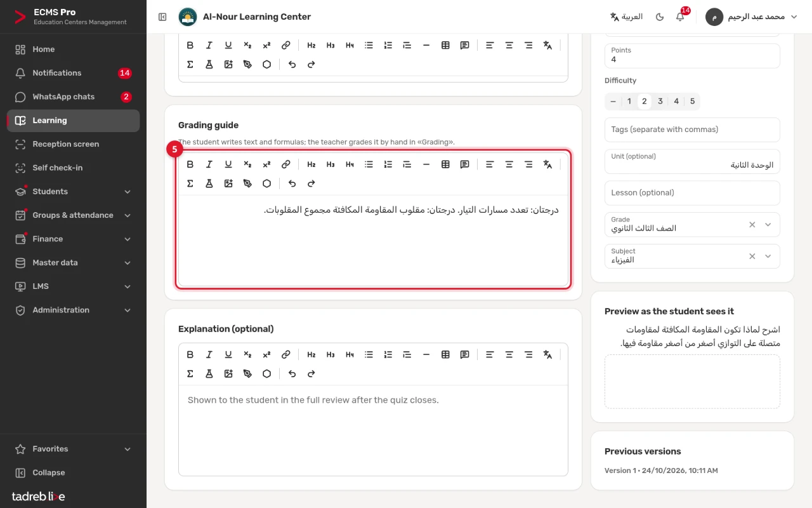
Task: Open Reception screen from sidebar
Action: click(x=73, y=144)
